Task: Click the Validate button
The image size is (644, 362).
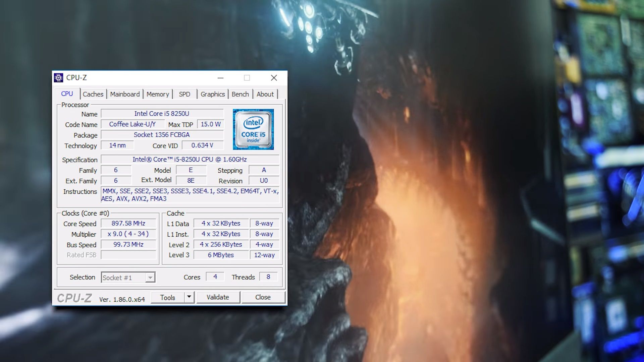Action: coord(218,297)
